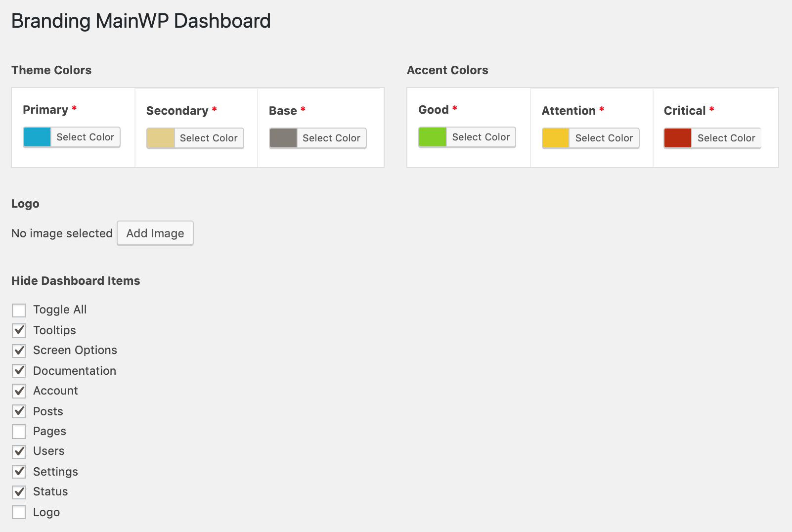
Task: Click the red Critical color swatch
Action: [x=678, y=138]
